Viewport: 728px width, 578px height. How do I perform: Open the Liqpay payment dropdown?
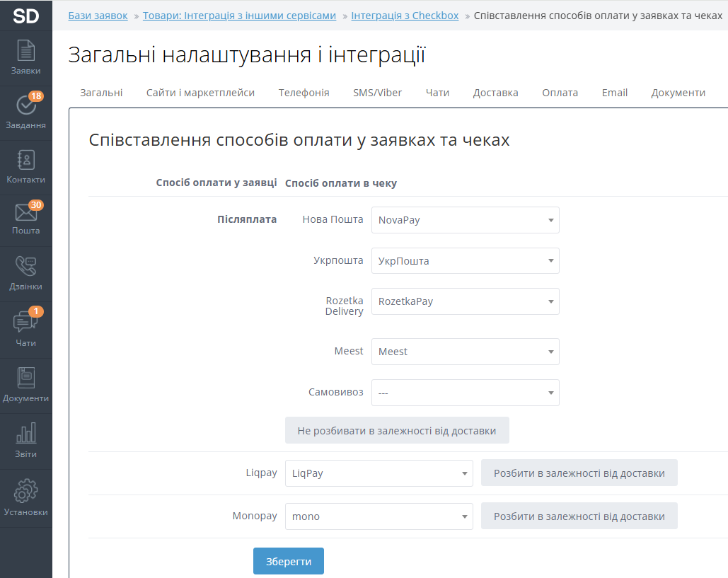pyautogui.click(x=379, y=473)
